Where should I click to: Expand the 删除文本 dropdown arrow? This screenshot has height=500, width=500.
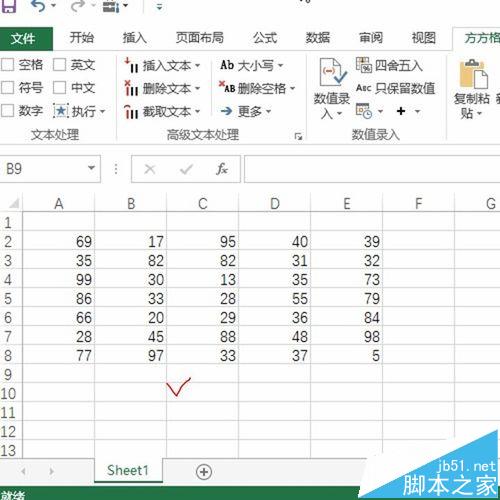click(x=197, y=89)
